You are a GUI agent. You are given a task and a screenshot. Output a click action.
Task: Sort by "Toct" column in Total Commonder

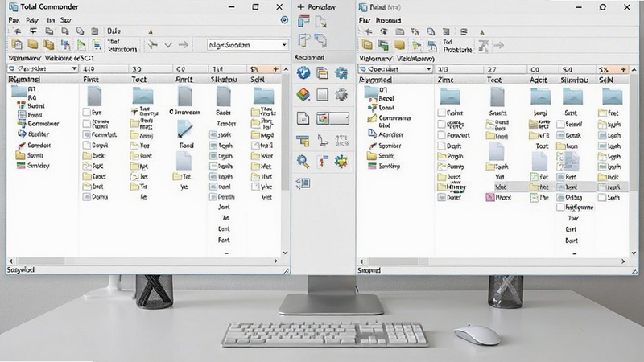(138, 79)
